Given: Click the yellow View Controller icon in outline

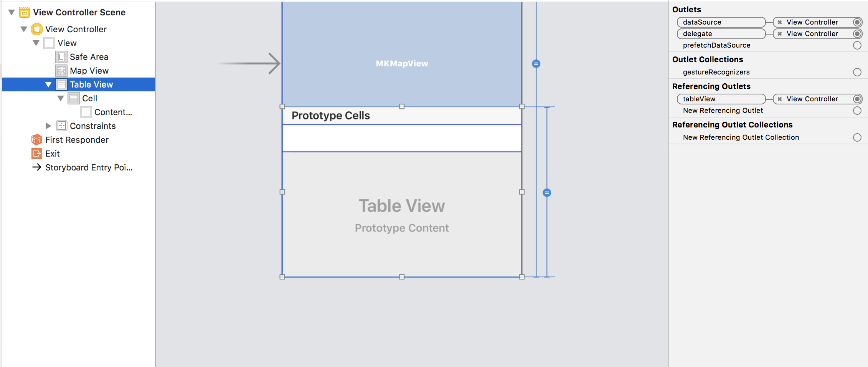Looking at the screenshot, I should pyautogui.click(x=36, y=29).
